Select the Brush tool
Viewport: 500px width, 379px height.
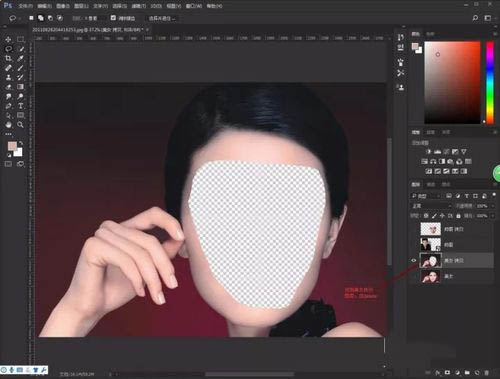20,68
